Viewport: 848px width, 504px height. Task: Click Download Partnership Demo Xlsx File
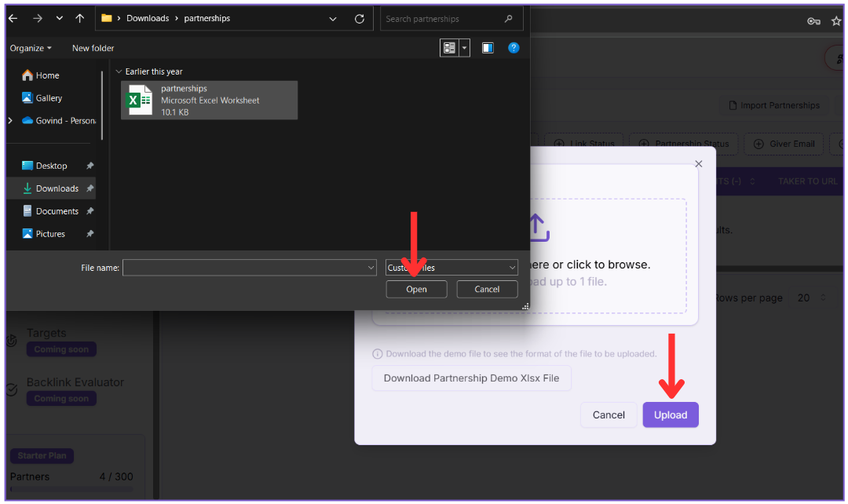click(471, 378)
